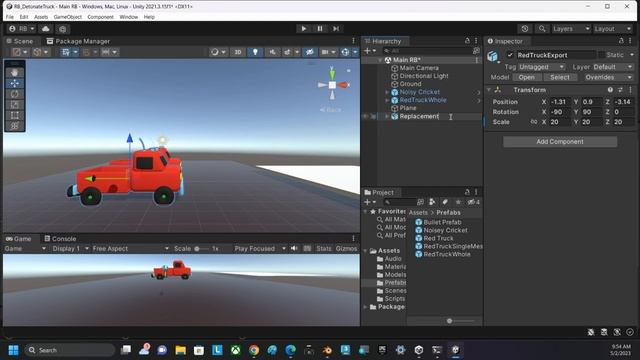The width and height of the screenshot is (640, 360).
Task: Open account RB dropdown button
Action: [x=21, y=29]
